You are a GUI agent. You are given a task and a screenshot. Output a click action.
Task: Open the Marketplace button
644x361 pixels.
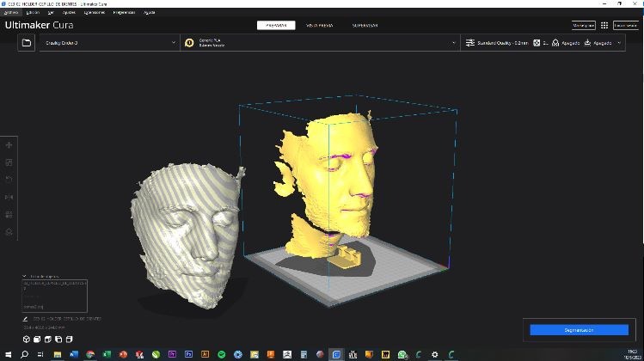click(x=583, y=26)
